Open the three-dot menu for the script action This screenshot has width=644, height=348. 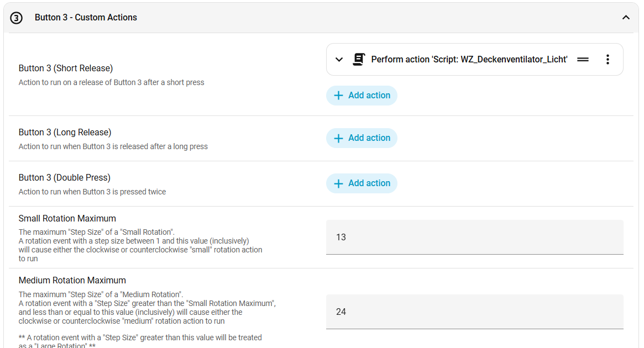tap(608, 60)
